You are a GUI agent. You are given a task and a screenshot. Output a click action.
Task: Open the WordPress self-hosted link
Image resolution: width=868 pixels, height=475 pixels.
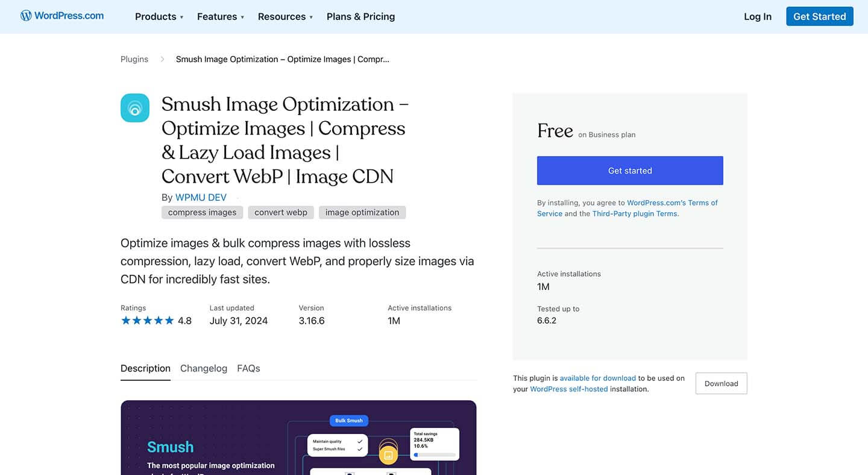[569, 389]
